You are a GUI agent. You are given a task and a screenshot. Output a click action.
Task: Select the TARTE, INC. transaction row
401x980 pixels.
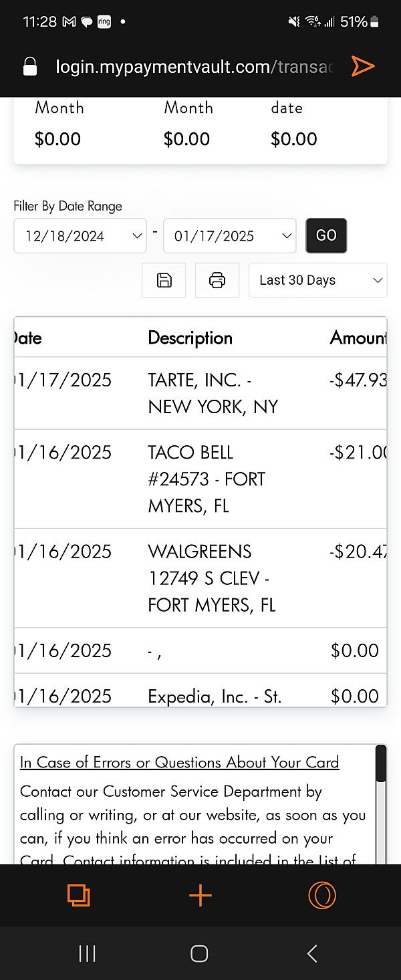(x=200, y=393)
